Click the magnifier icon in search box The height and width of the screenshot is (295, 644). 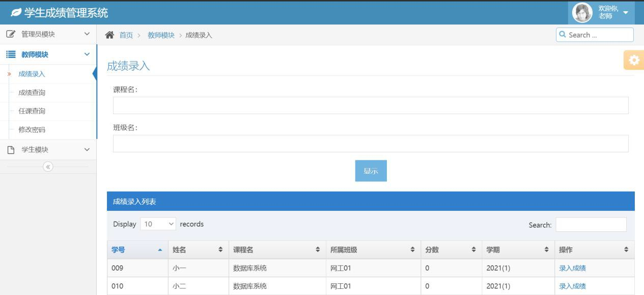[x=563, y=35]
